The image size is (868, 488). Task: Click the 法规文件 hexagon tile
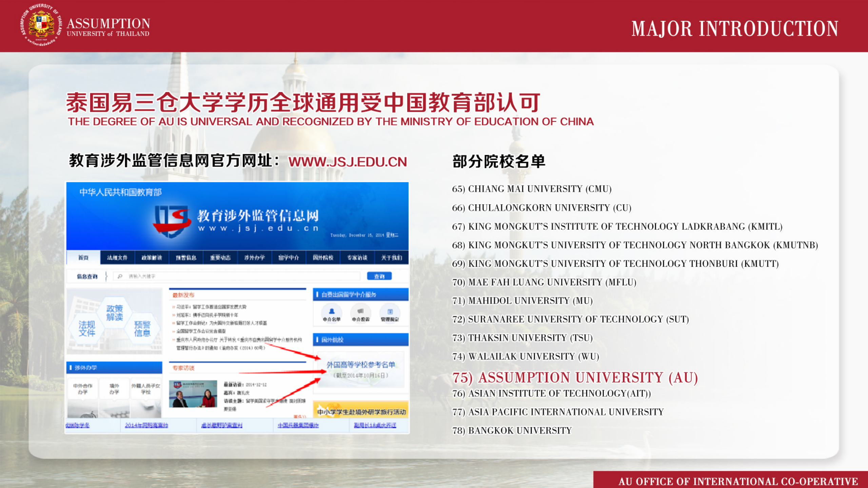tap(87, 328)
